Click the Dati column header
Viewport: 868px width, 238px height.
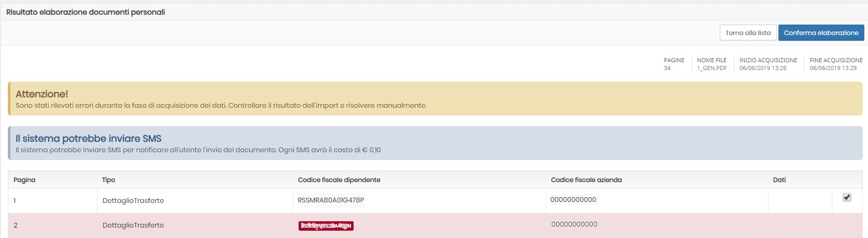point(779,179)
